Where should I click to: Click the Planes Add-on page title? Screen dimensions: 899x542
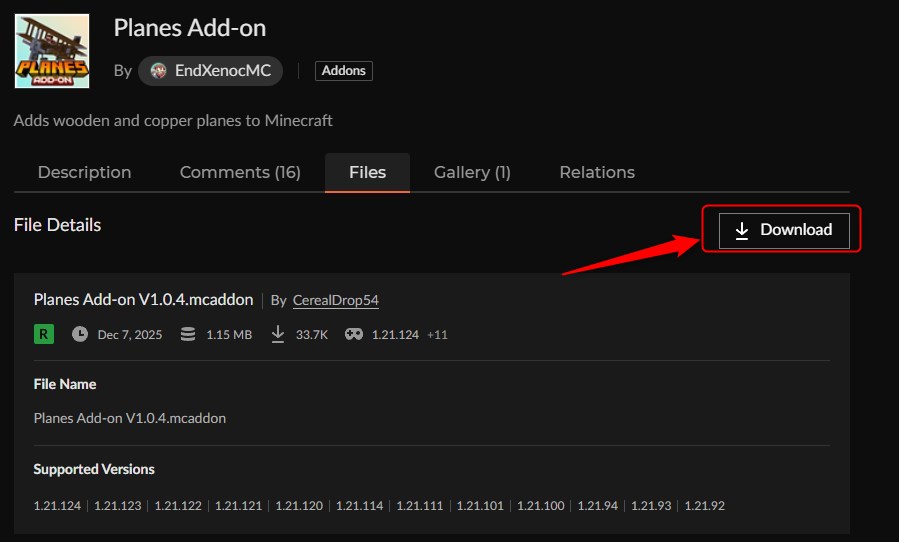click(189, 27)
